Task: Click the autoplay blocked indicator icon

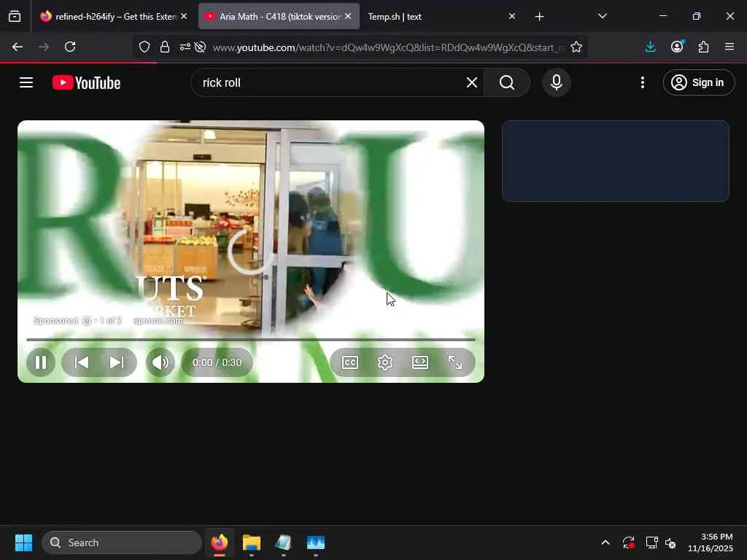Action: 201,47
